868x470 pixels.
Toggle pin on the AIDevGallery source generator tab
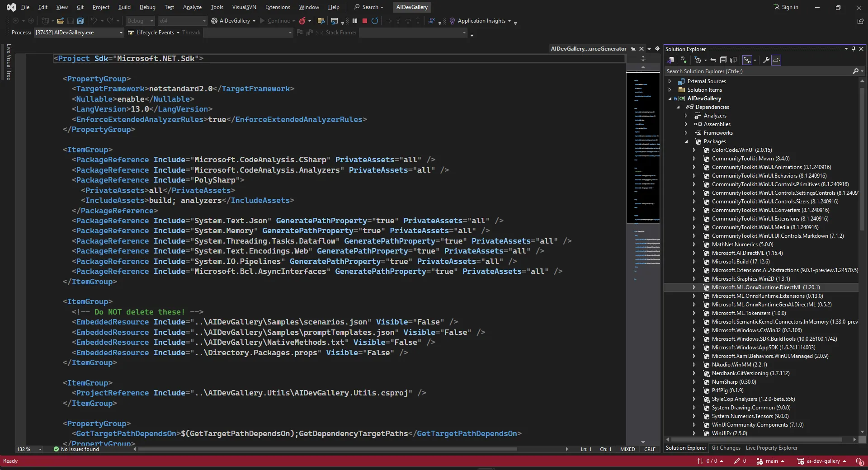point(633,49)
